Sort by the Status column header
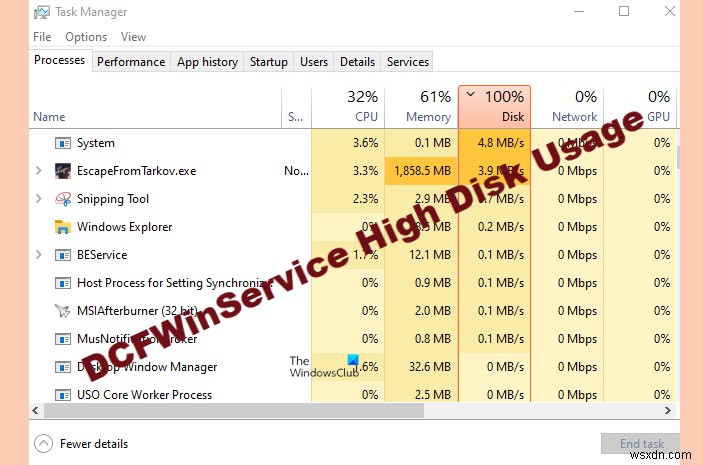Viewport: 703px width, 465px height. [x=296, y=108]
